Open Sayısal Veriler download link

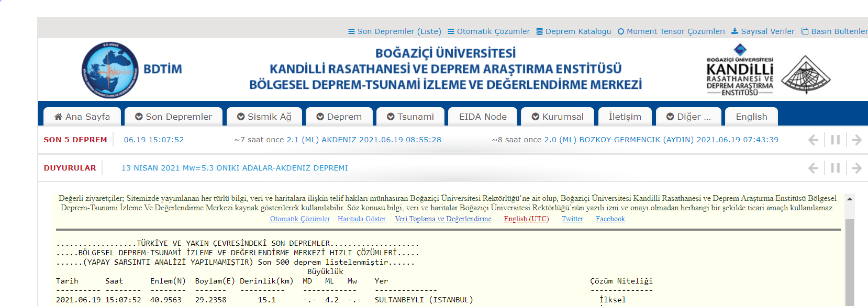[x=763, y=31]
